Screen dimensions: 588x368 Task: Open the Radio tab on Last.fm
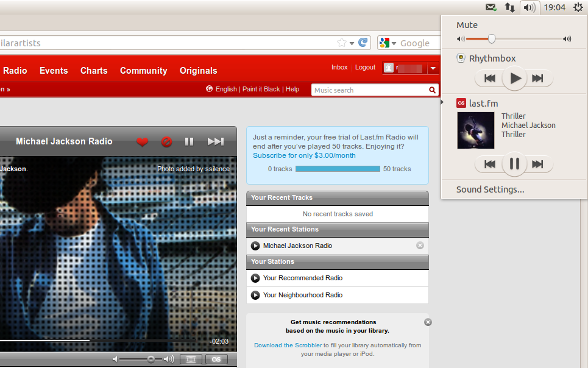[x=15, y=71]
